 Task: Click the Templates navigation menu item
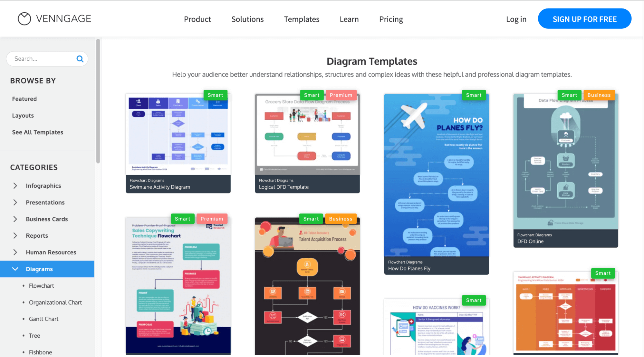pos(302,18)
